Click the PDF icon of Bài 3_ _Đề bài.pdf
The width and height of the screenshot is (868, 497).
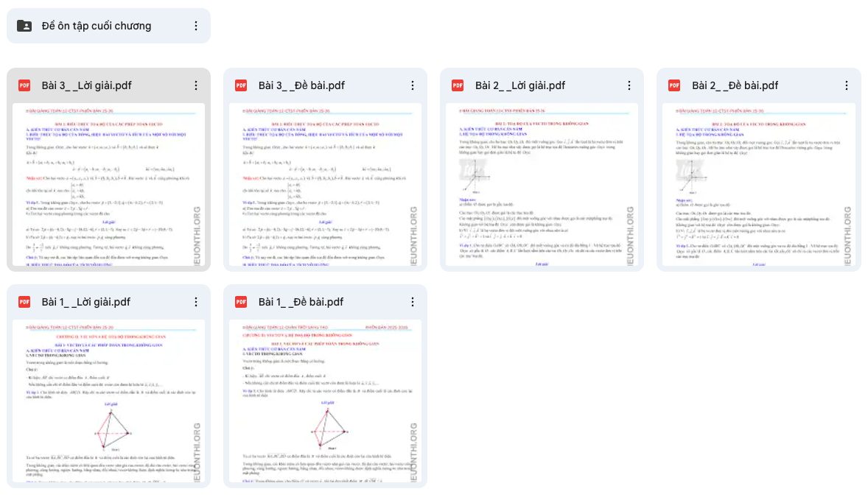(x=241, y=85)
